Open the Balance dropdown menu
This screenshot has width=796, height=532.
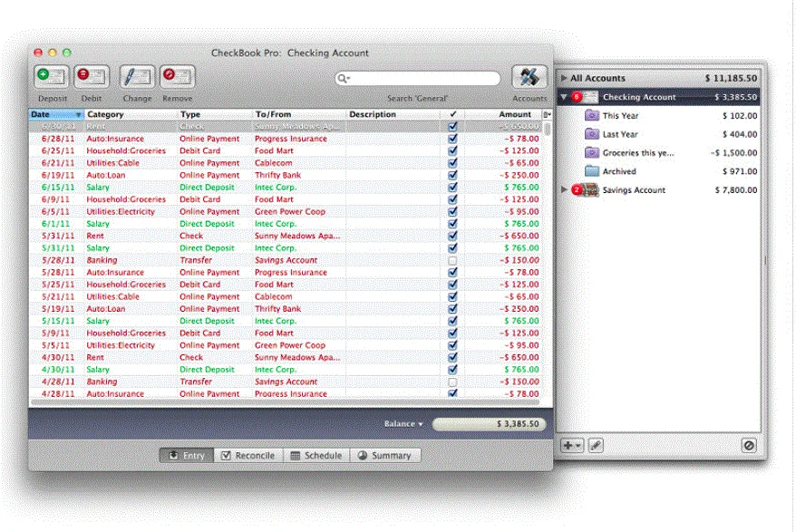pyautogui.click(x=403, y=423)
